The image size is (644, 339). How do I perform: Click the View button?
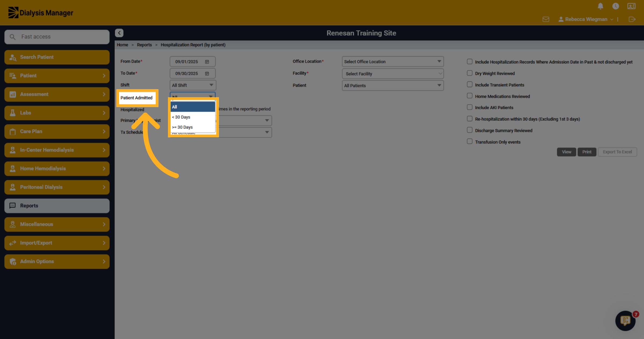coord(566,152)
